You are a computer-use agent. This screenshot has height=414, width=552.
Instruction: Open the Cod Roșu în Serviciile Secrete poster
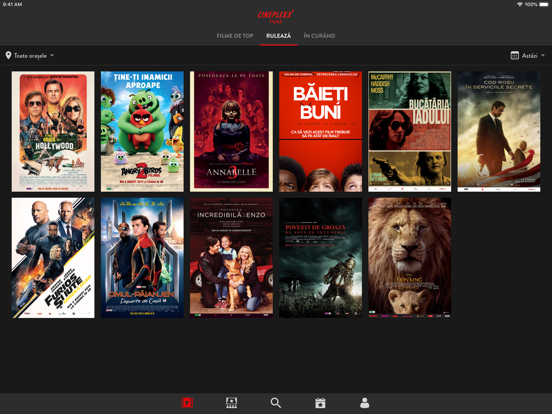[x=499, y=131]
